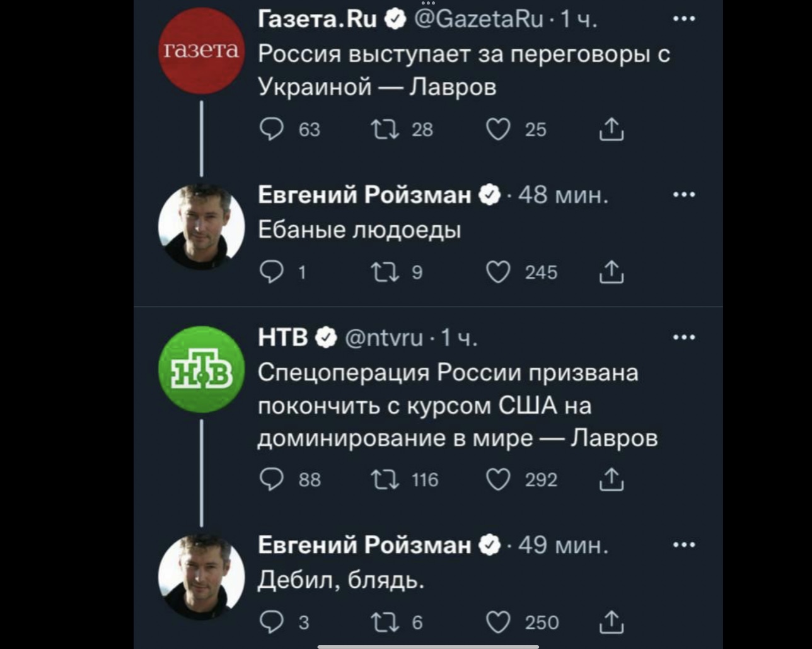Like the Газета.Ru tweet

click(498, 129)
